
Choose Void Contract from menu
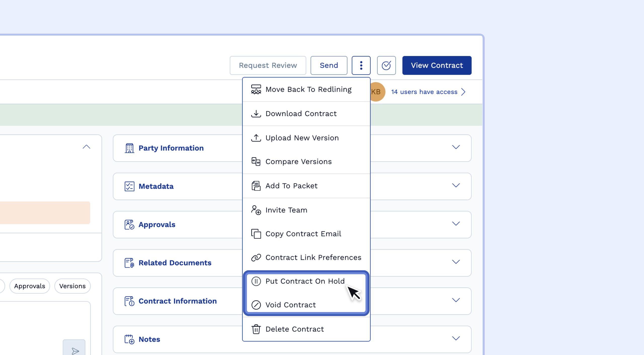point(290,305)
